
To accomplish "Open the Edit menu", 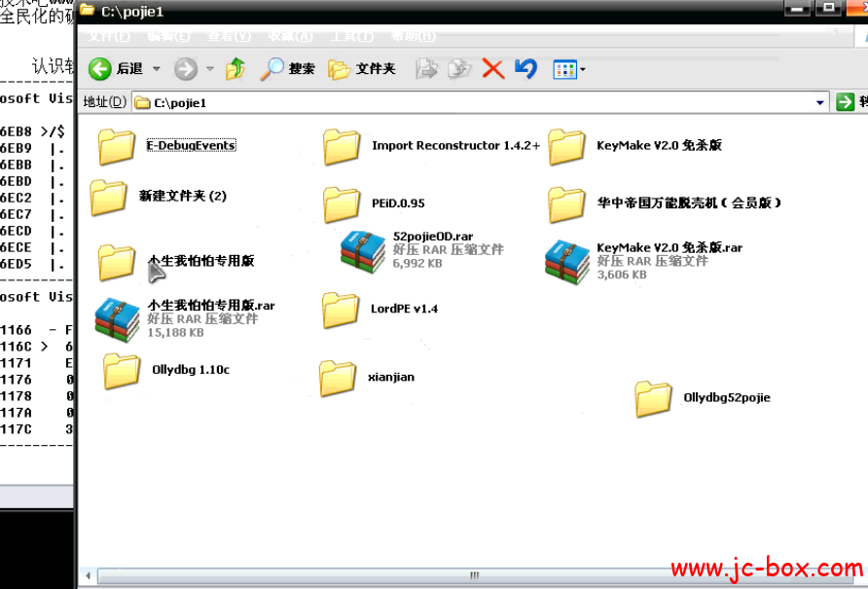I will pyautogui.click(x=169, y=37).
